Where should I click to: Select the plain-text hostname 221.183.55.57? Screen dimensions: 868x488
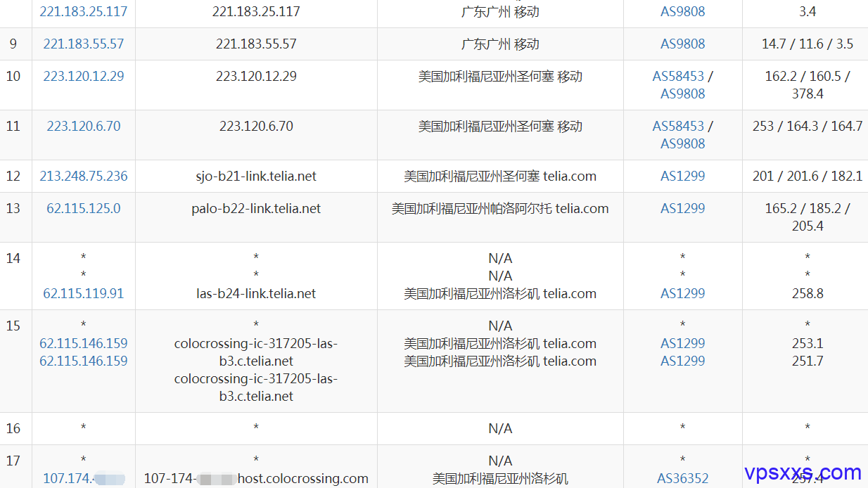tap(256, 44)
